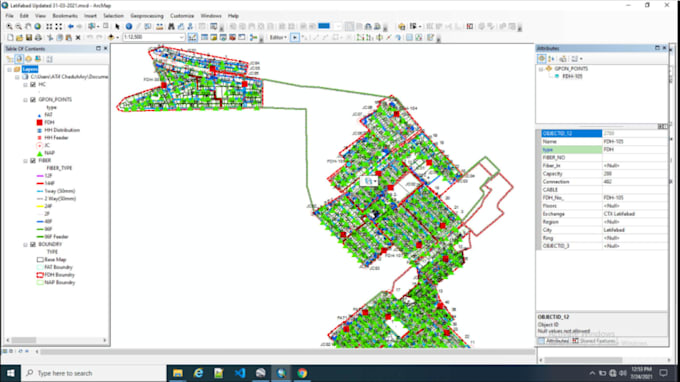Save the map document
Image resolution: width=680 pixels, height=382 pixels.
coord(29,38)
